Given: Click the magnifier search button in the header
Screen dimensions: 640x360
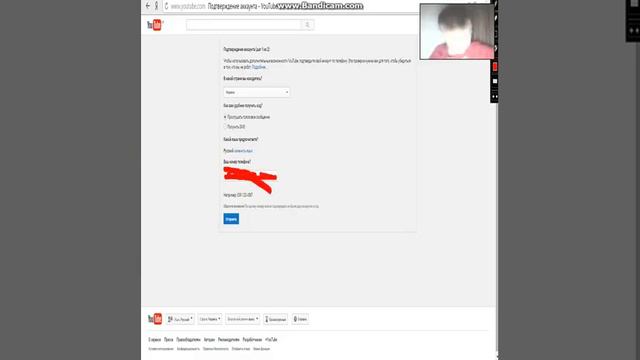Looking at the screenshot, I should click(x=307, y=25).
